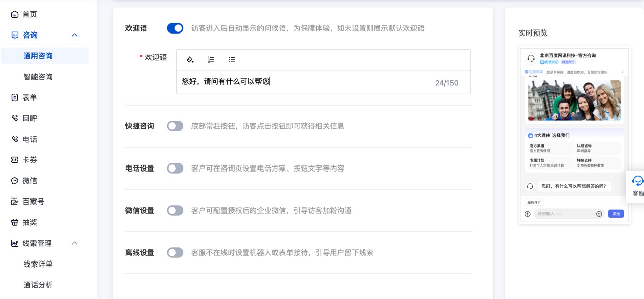Click into the 欢迎语 greeting text field
The height and width of the screenshot is (299, 644).
point(305,82)
